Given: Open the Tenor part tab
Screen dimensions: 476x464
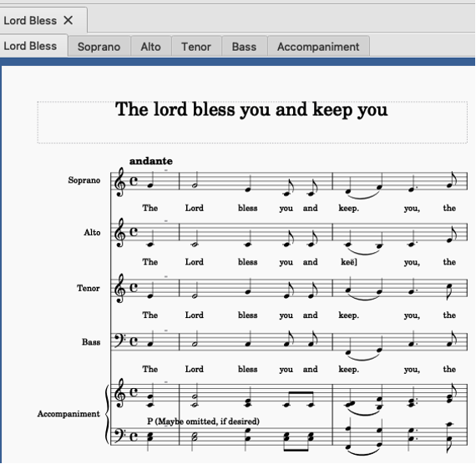Looking at the screenshot, I should tap(196, 47).
